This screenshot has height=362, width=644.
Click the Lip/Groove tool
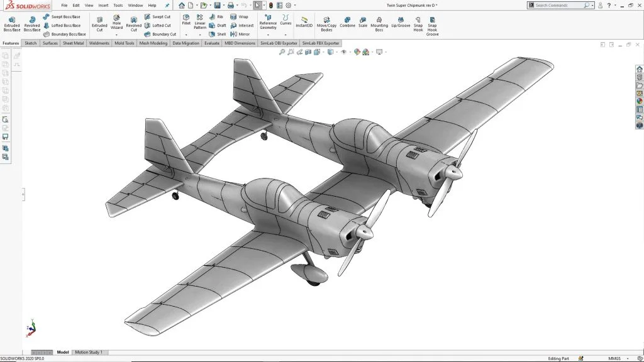pyautogui.click(x=400, y=22)
